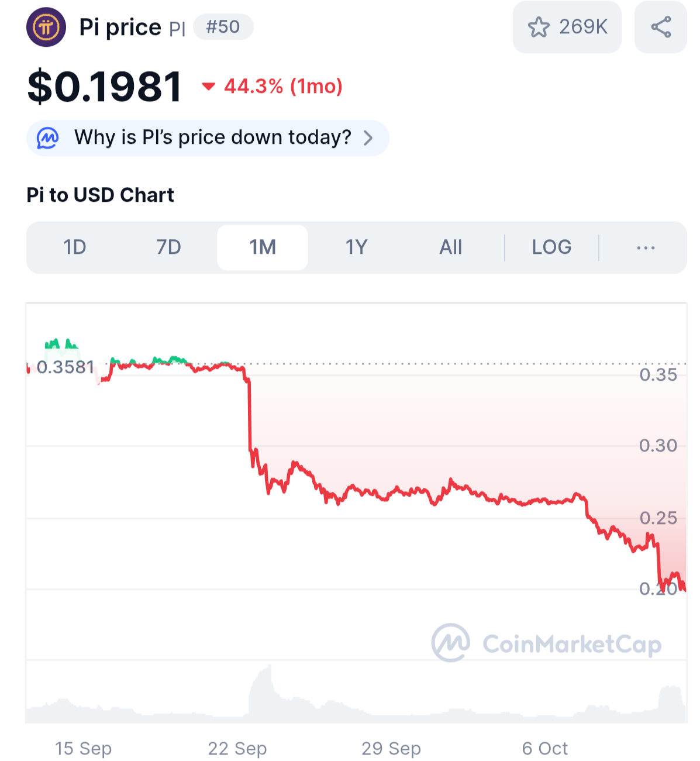Click the Pi coin logo icon
Image resolution: width=700 pixels, height=761 pixels.
(x=46, y=27)
